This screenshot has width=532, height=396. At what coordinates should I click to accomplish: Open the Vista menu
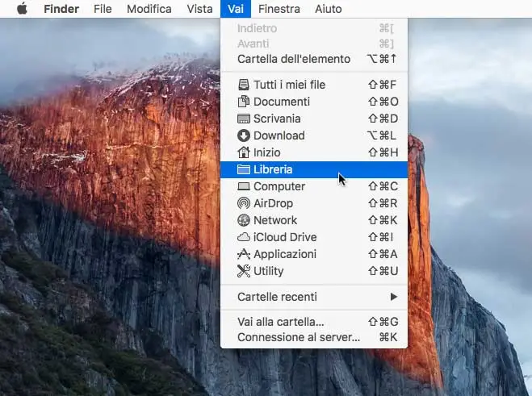(x=199, y=9)
